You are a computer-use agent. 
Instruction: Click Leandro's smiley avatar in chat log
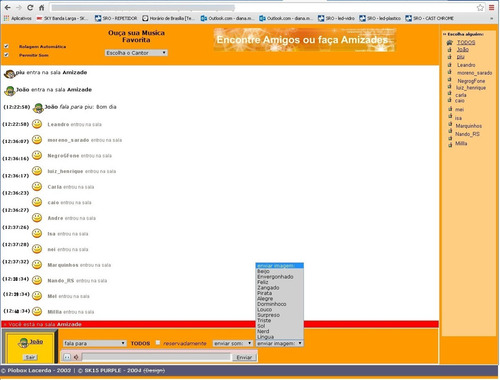click(37, 124)
